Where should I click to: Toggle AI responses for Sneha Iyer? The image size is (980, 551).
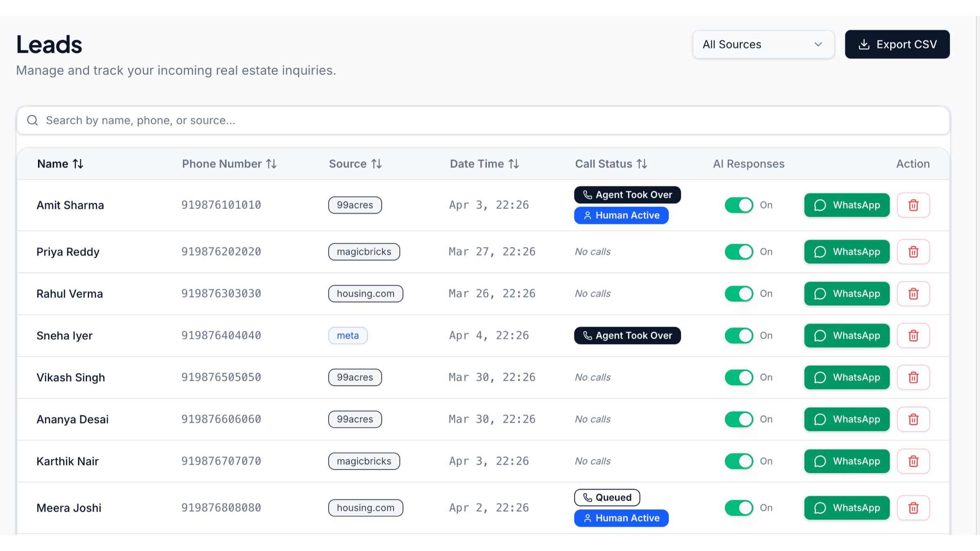(x=739, y=335)
